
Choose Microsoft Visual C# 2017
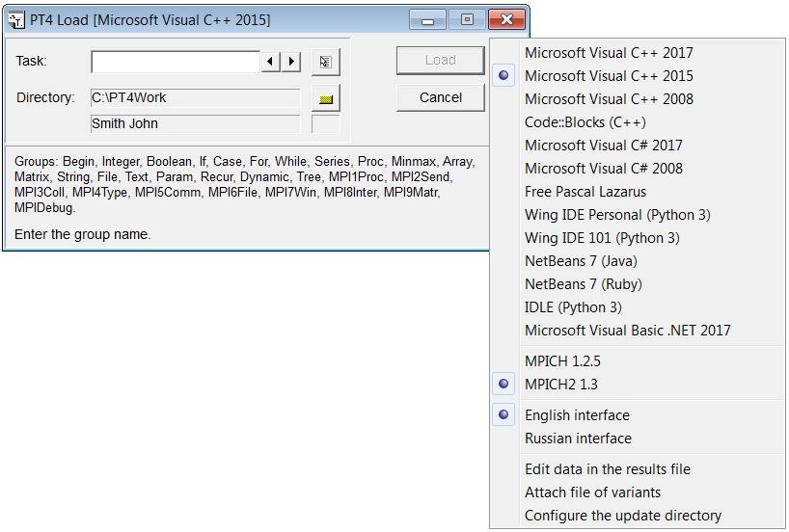coord(637,146)
